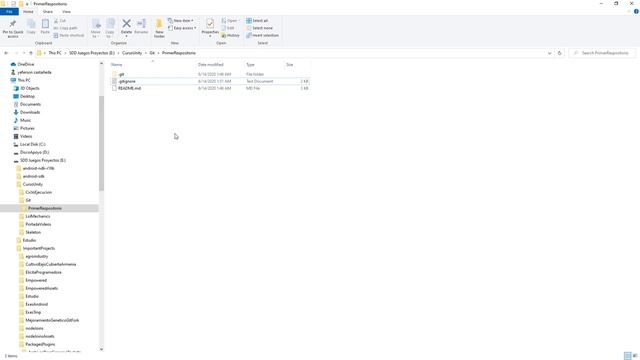Viewport: 640px width, 360px height.
Task: Expand the Delete options arrow
Action: click(127, 36)
